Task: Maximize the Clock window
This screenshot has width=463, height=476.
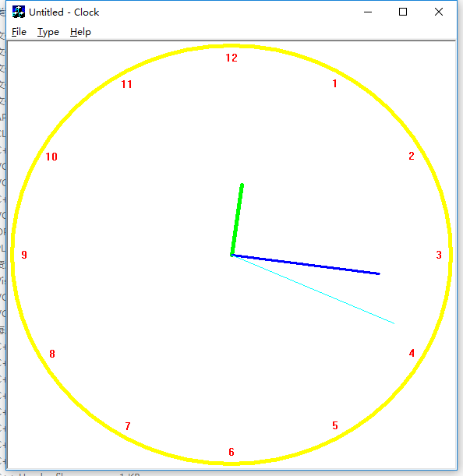Action: (x=403, y=12)
